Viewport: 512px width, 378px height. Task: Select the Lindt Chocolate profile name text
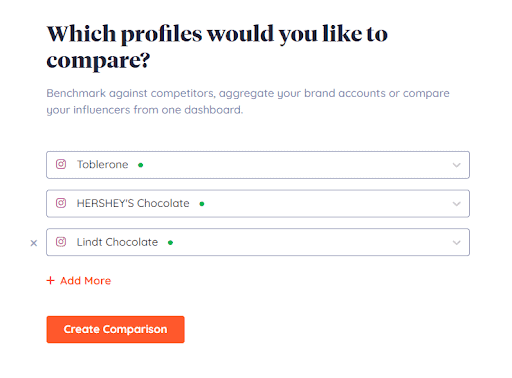tap(117, 242)
